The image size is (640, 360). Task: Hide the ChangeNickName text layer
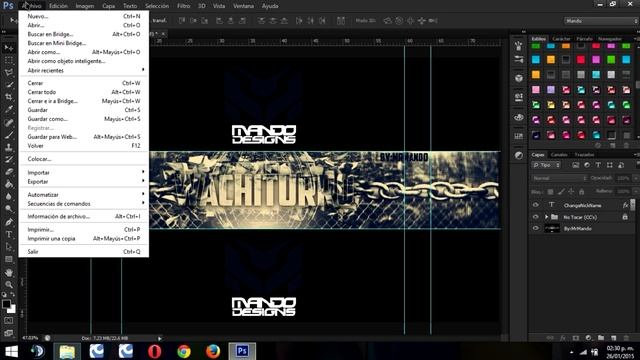coord(536,205)
